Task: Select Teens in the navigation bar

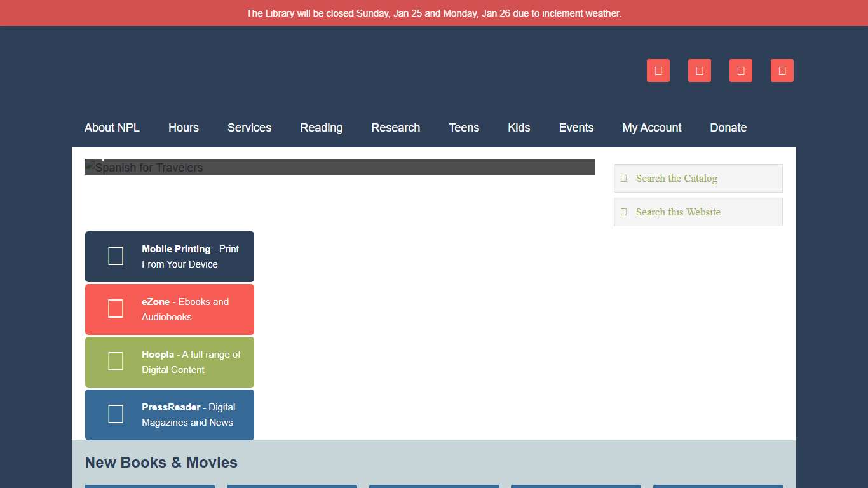Action: pyautogui.click(x=464, y=128)
